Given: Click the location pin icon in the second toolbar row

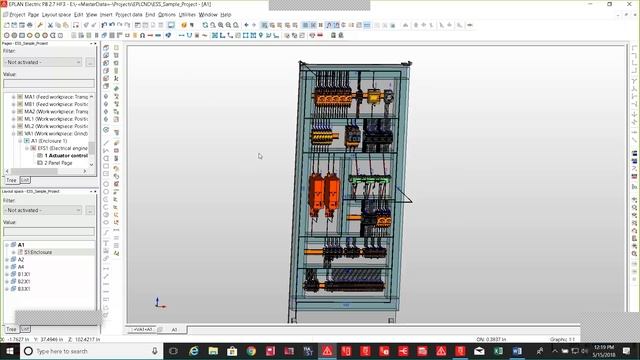Looking at the screenshot, I should pos(260,36).
